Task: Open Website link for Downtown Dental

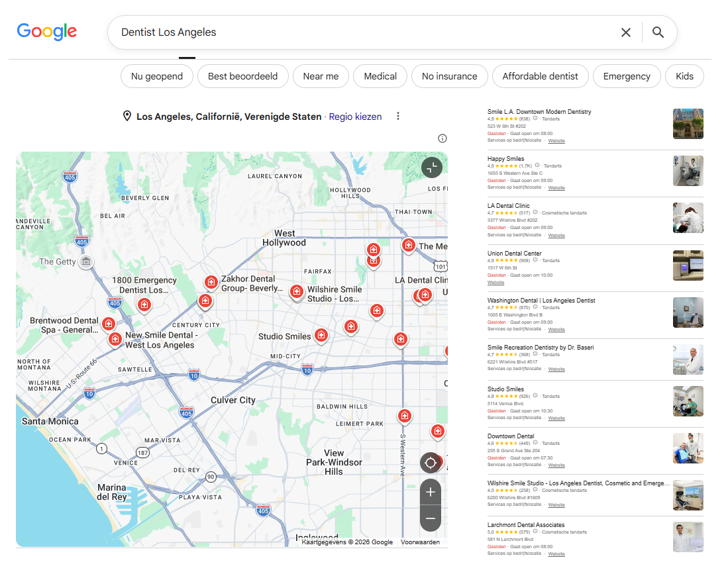Action: 556,465
